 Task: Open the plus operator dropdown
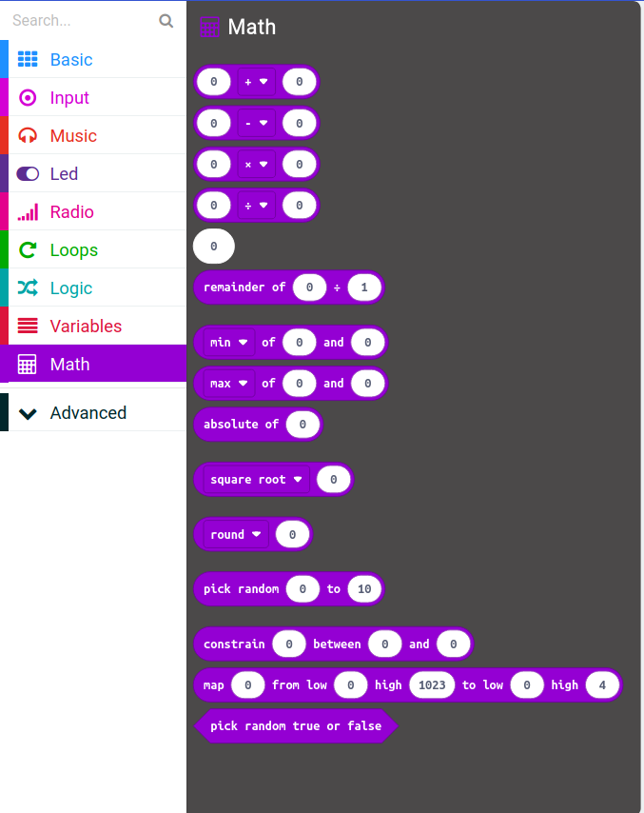(263, 83)
